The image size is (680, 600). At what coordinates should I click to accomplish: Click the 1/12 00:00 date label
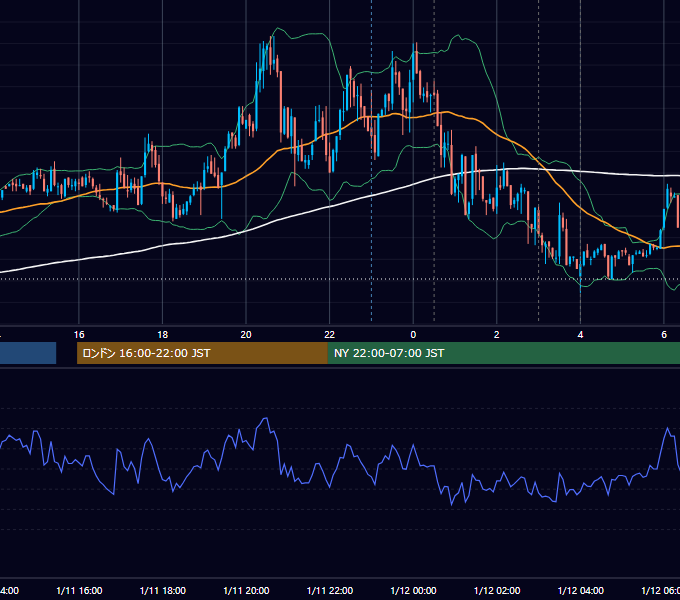[x=413, y=591]
